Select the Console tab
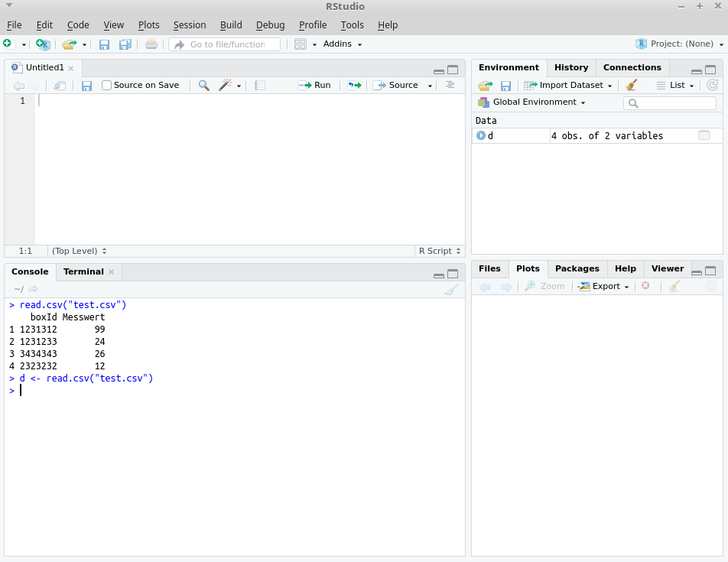The height and width of the screenshot is (562, 728). tap(30, 272)
